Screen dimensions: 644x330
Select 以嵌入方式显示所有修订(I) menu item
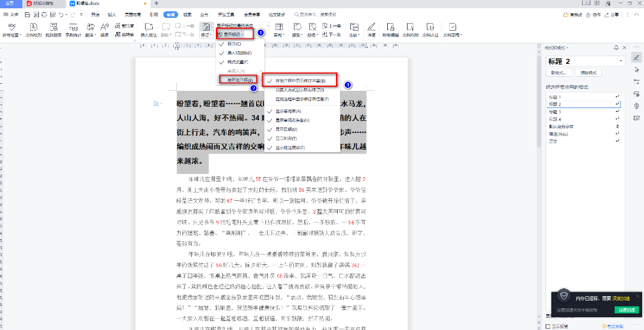click(302, 90)
